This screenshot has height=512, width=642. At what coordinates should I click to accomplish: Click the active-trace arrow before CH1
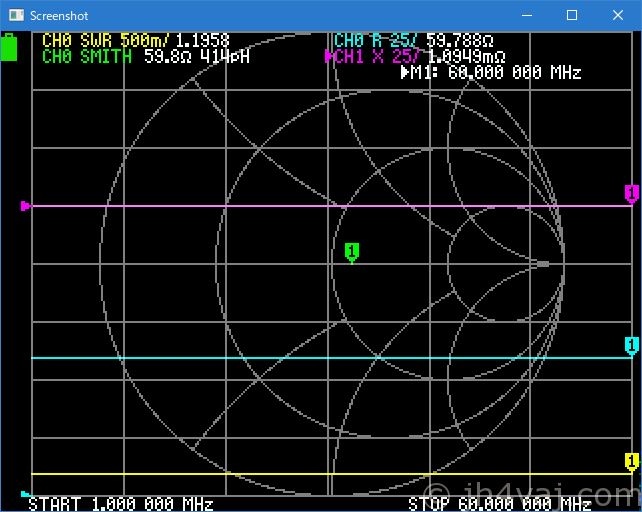(328, 56)
